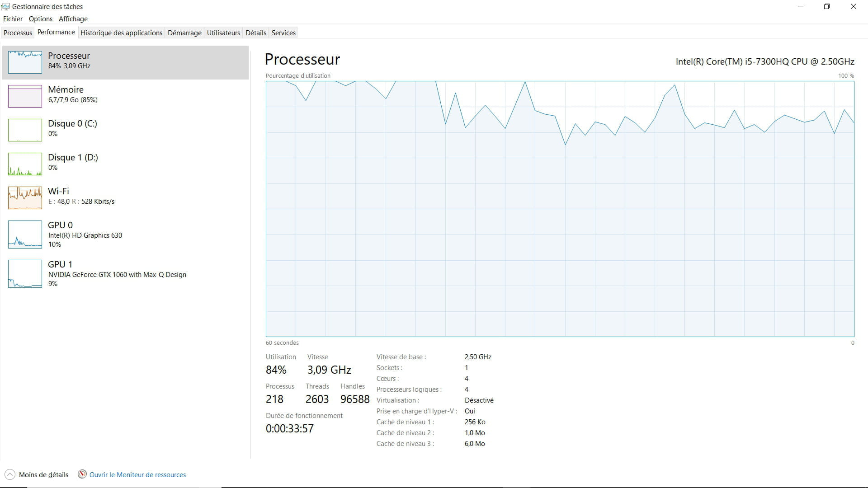Switch to the Processus tab
The image size is (868, 488).
pyautogui.click(x=18, y=33)
